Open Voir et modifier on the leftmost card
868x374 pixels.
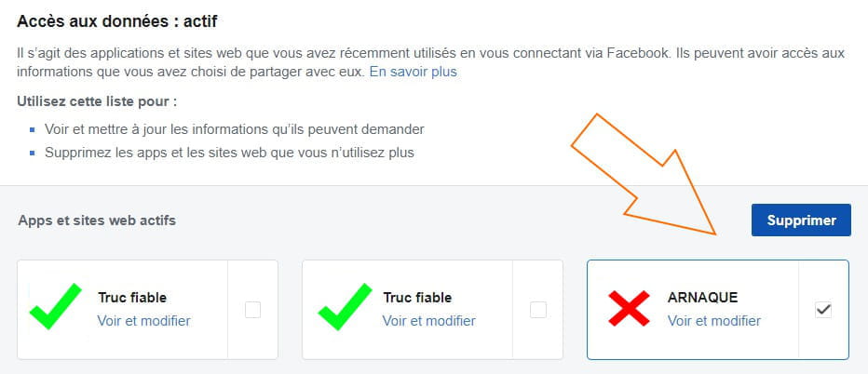point(144,321)
